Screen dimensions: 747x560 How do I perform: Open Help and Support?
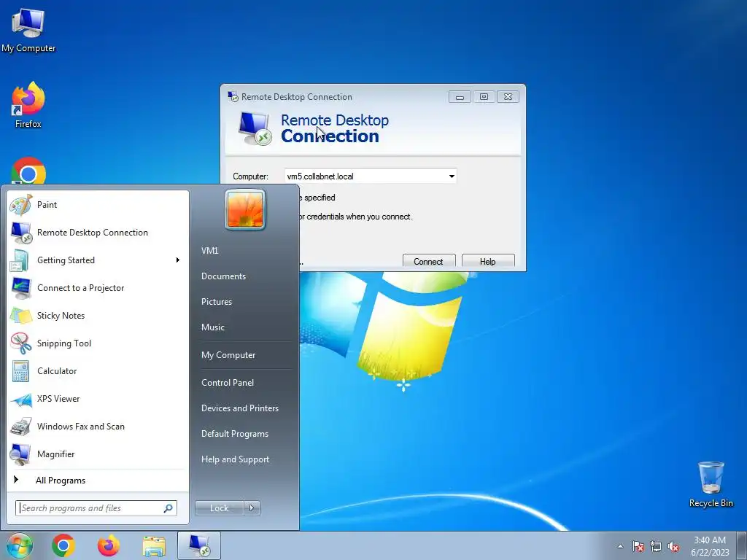pos(236,459)
